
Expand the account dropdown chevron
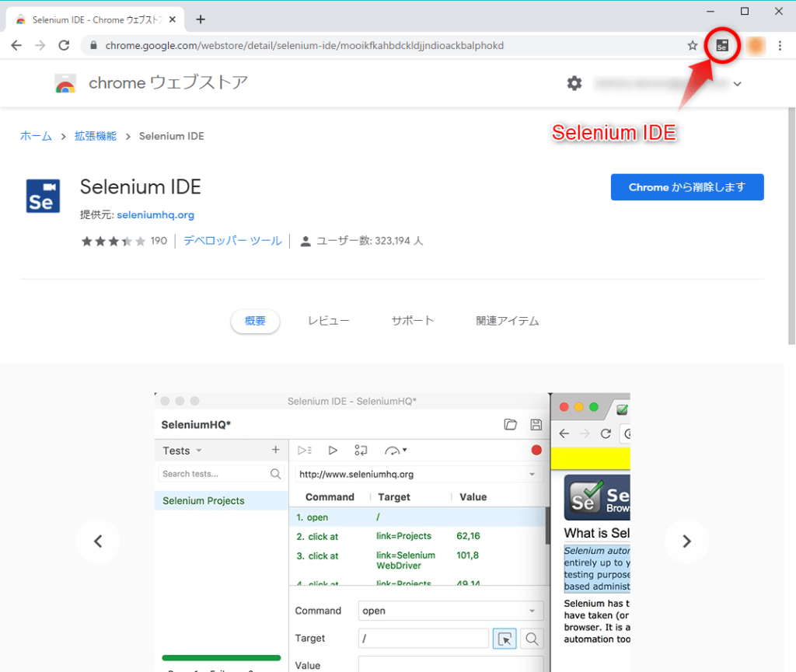coord(737,84)
